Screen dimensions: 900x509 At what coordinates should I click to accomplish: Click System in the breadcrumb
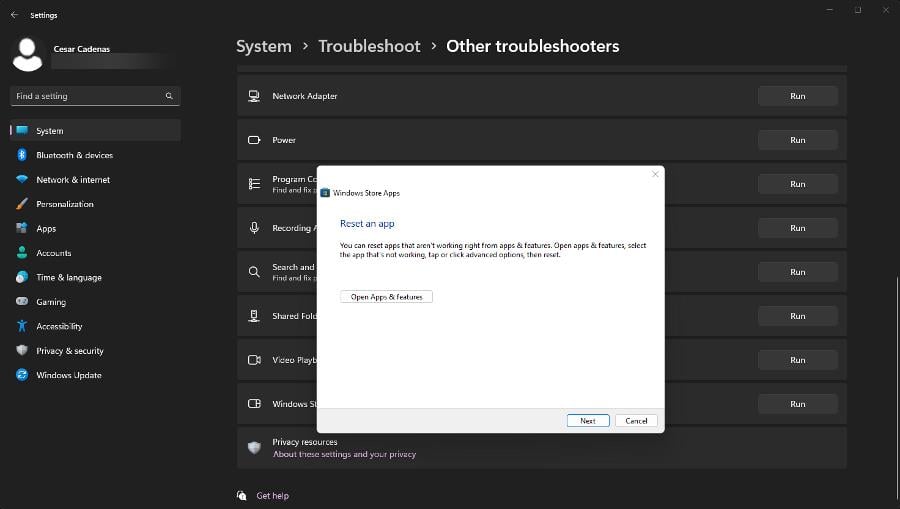tap(263, 46)
